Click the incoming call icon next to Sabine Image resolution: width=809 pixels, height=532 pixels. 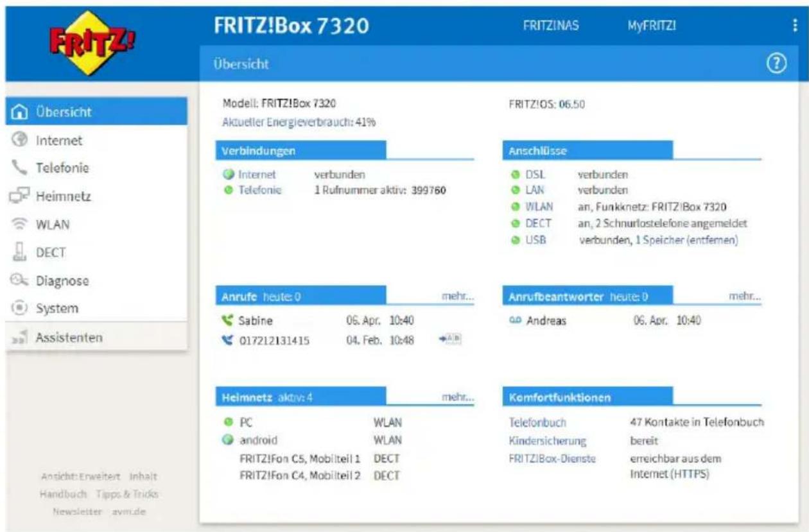pyautogui.click(x=227, y=321)
